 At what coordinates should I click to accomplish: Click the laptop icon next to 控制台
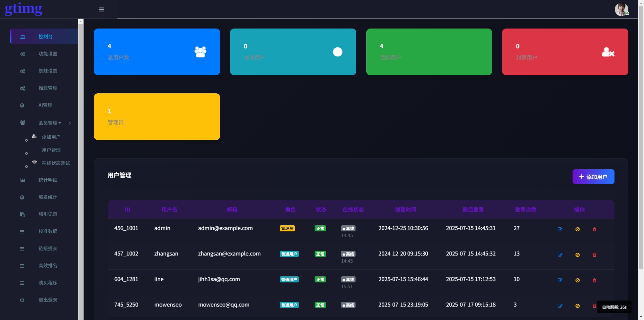click(x=22, y=37)
